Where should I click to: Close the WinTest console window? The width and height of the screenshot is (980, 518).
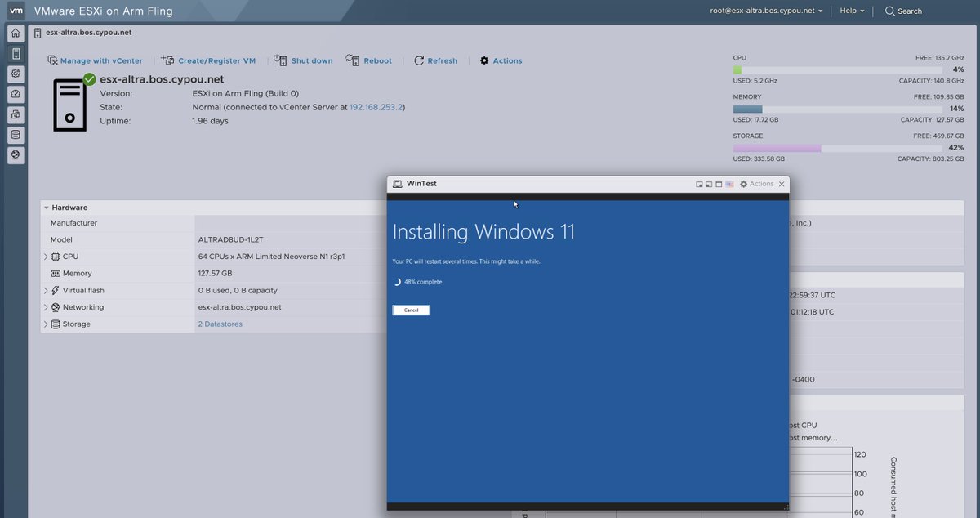782,184
